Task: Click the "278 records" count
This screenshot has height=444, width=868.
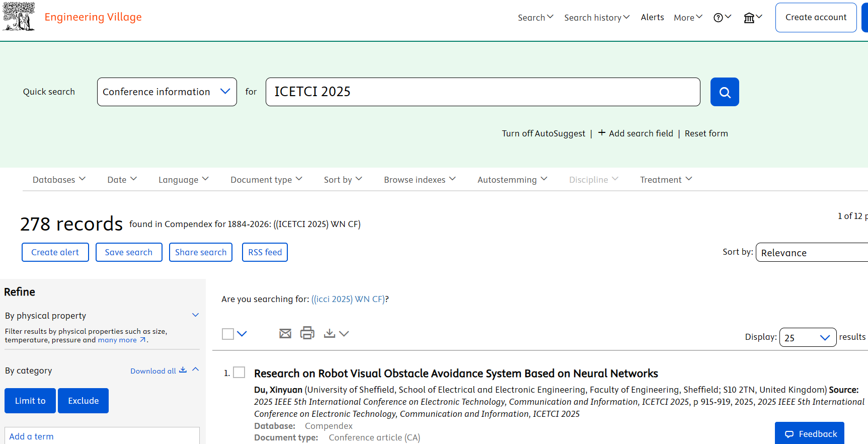Action: [71, 224]
